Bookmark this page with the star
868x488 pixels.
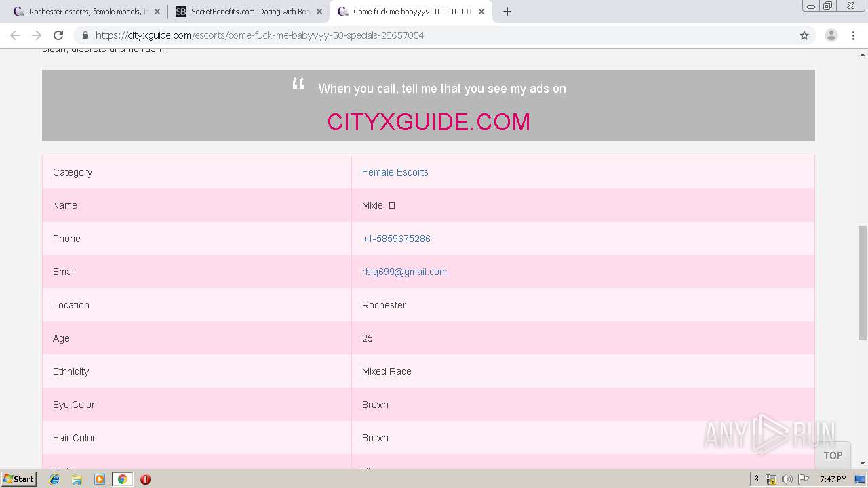pyautogui.click(x=804, y=35)
